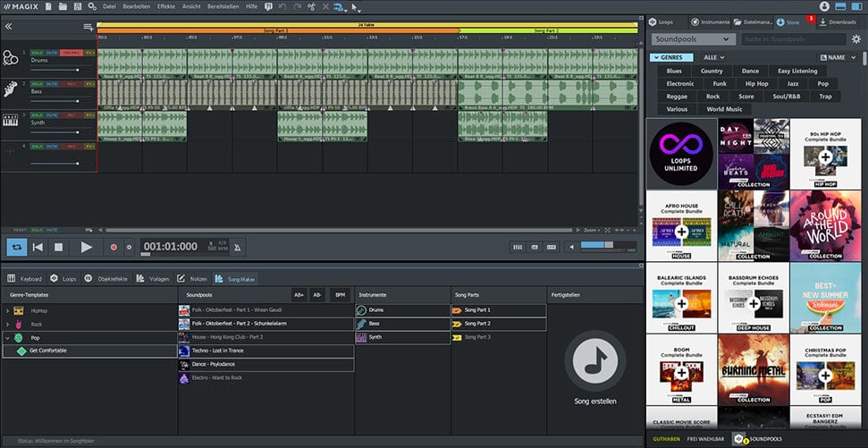The image size is (868, 448).
Task: Open the settings gear in the Store panel
Action: [855, 39]
